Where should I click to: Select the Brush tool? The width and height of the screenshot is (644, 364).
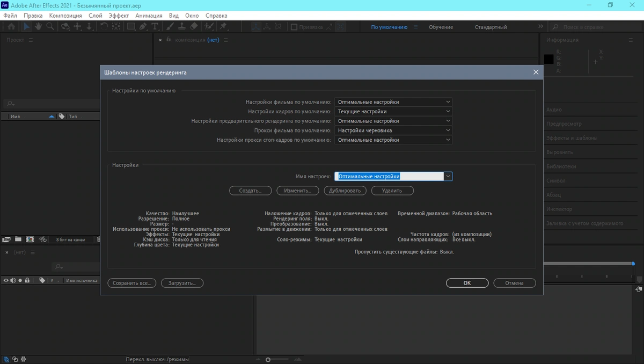point(170,26)
